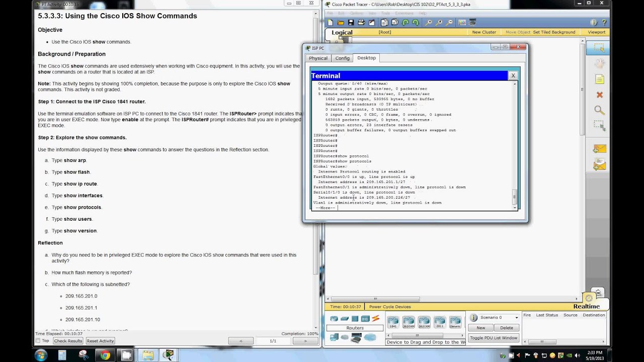Toggle the Top checkbox in activity window
The width and height of the screenshot is (644, 362).
click(38, 341)
